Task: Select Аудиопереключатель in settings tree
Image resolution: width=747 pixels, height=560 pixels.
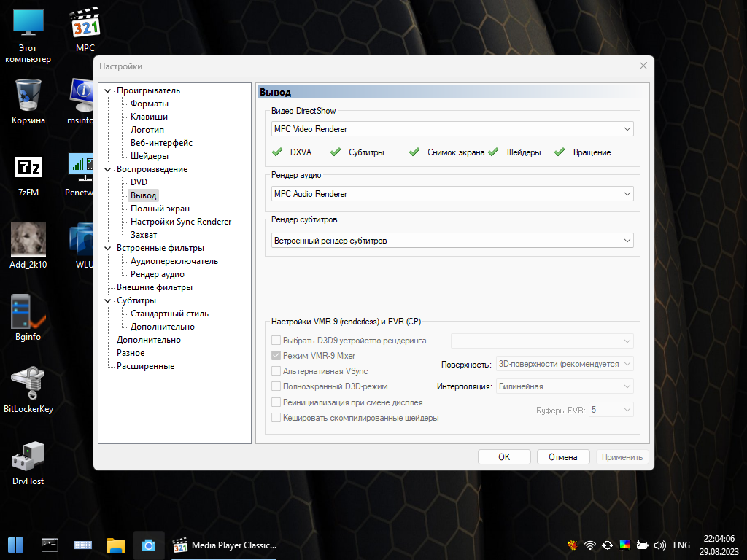Action: pyautogui.click(x=174, y=261)
